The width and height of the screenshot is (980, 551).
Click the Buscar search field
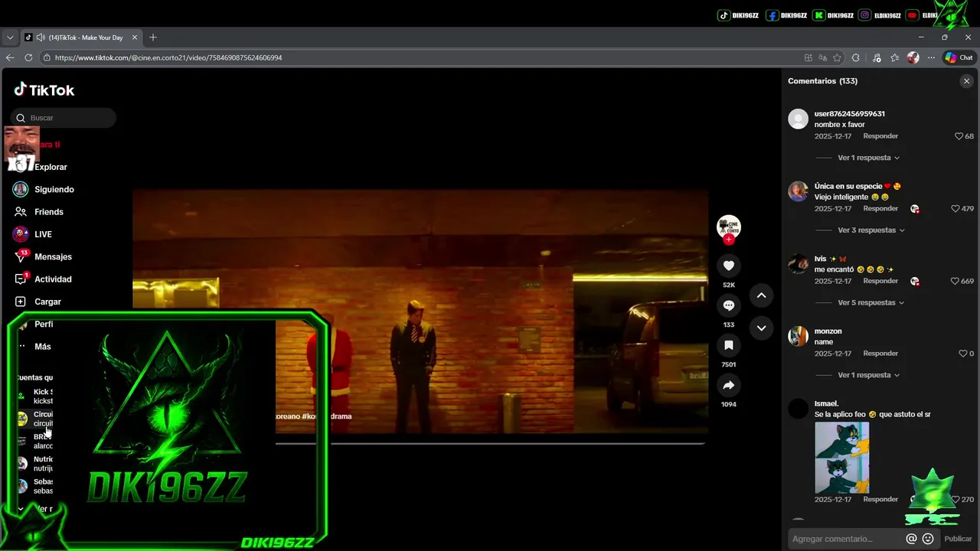coord(64,118)
